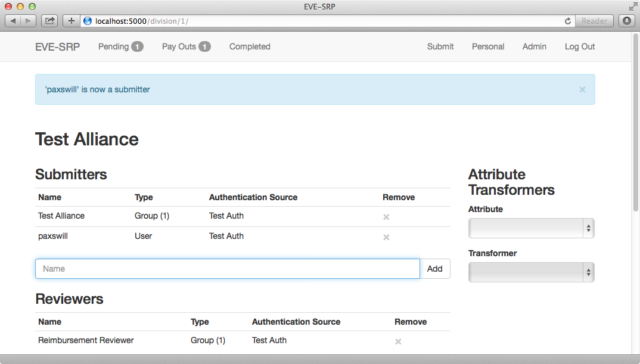Viewport: 640px width, 364px height.
Task: Click the Submitters 'Authentication Source' column header
Action: coord(253,197)
